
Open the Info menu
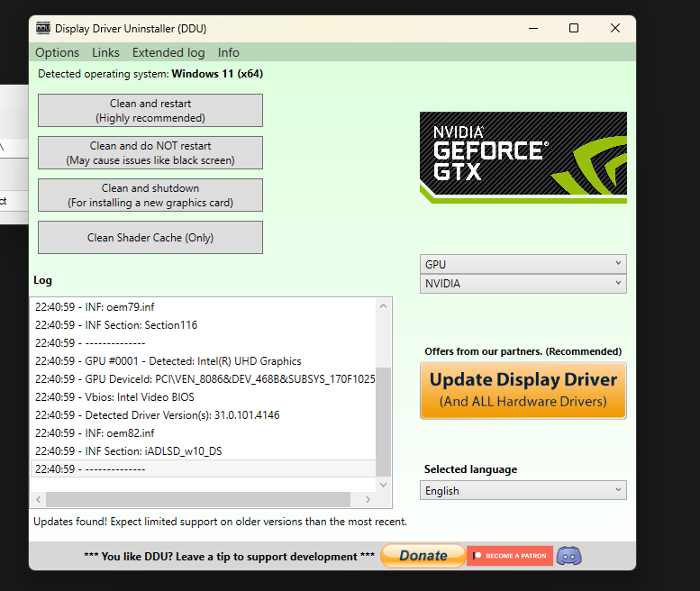coord(229,52)
